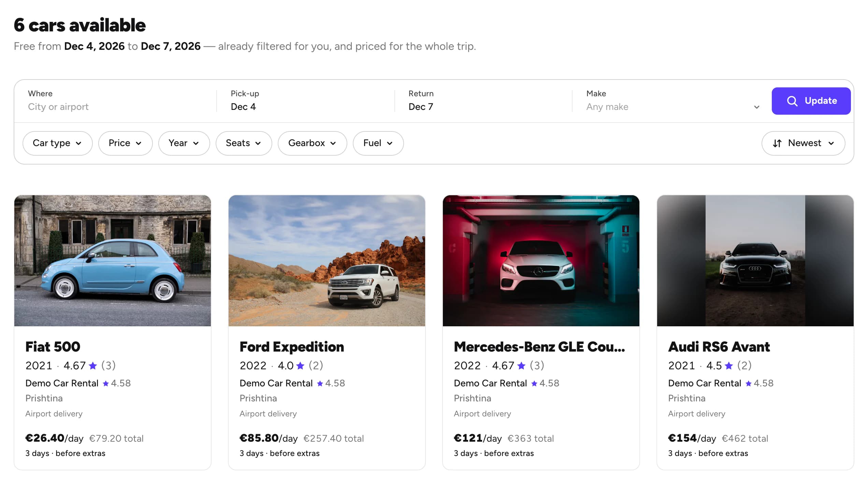Open the Fuel filter dropdown

tap(378, 143)
